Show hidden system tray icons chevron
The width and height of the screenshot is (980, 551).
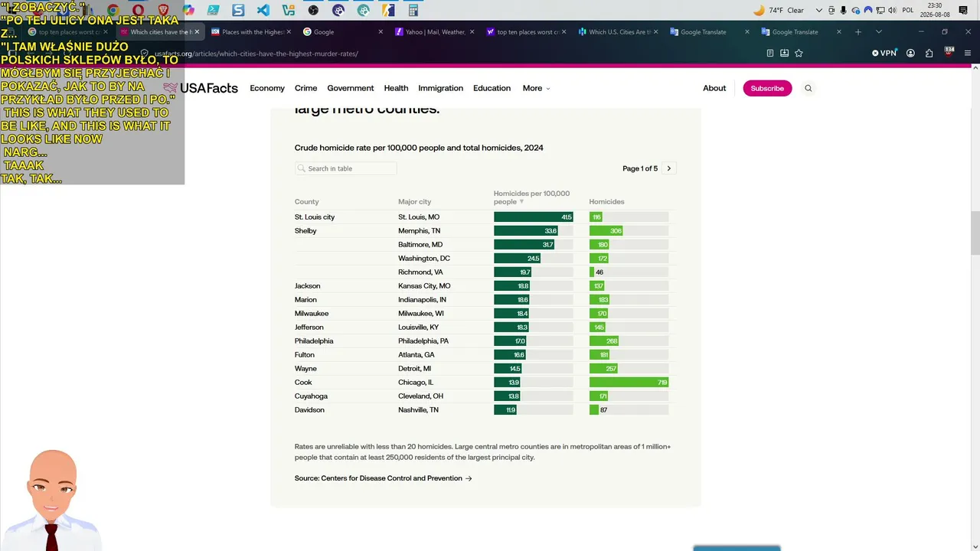818,10
